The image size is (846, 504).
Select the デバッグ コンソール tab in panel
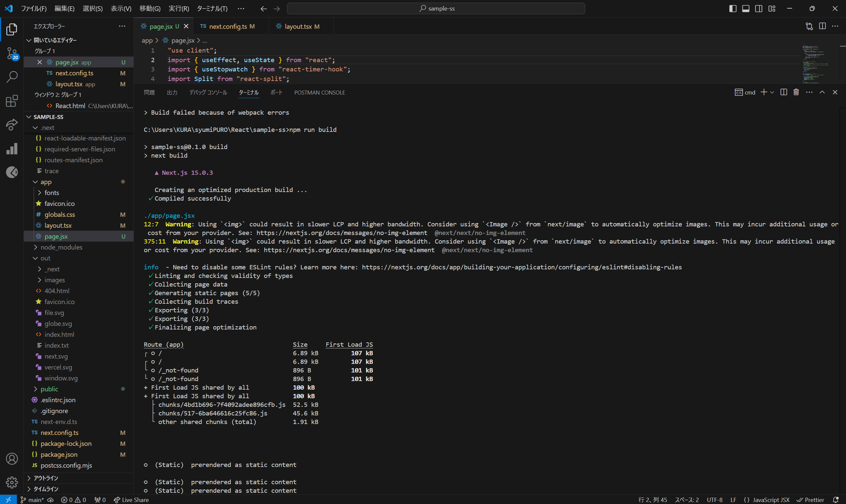[x=208, y=93]
